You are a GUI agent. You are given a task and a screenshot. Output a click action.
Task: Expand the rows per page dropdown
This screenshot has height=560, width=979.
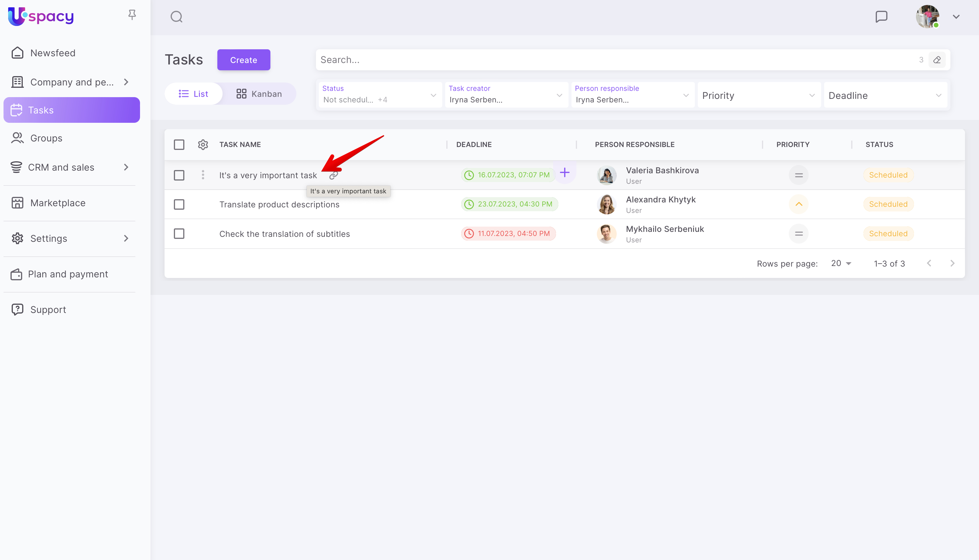click(841, 263)
